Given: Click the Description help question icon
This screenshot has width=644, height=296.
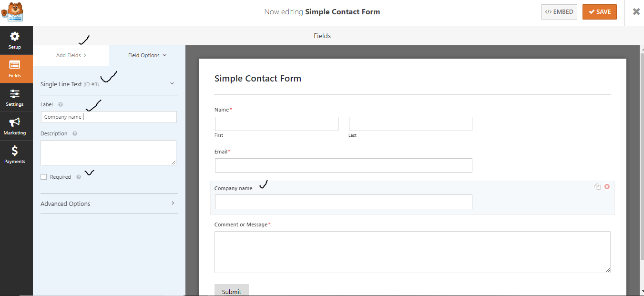Looking at the screenshot, I should point(75,134).
